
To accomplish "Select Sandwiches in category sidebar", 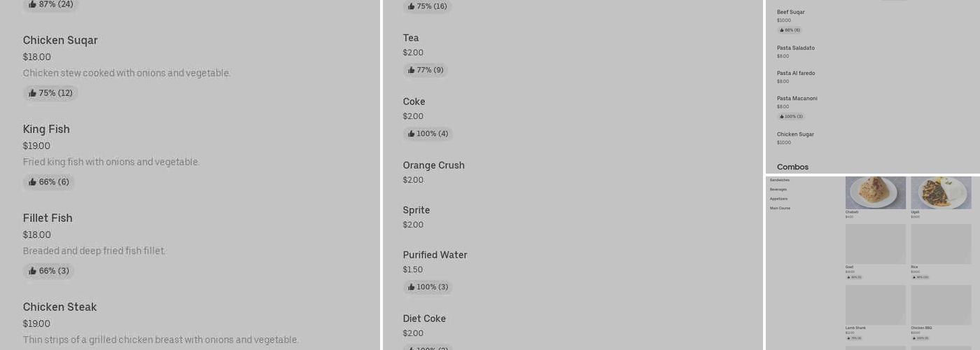I will [x=780, y=180].
